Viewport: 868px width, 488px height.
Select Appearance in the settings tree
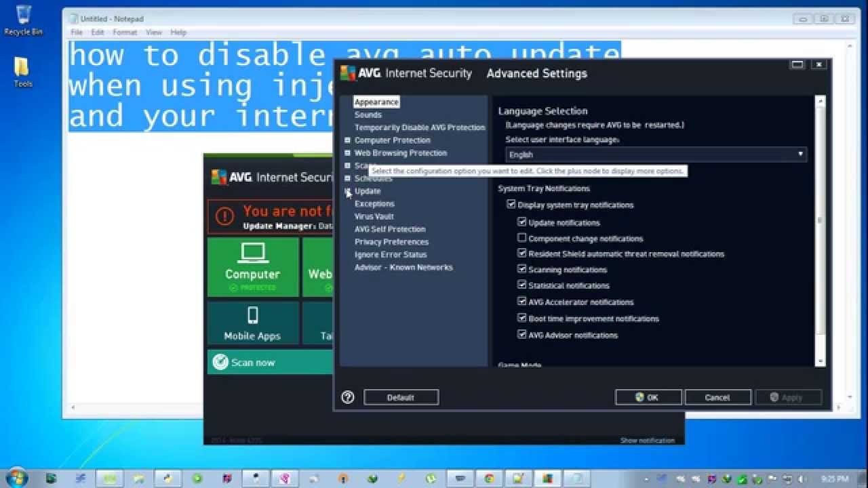pos(376,102)
